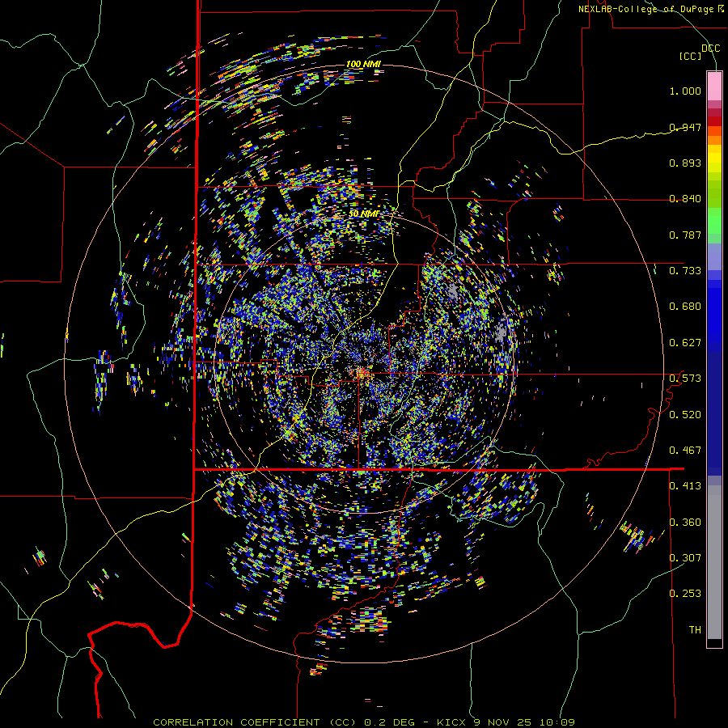The image size is (728, 728).
Task: Select the 0.893 scale value
Action: [685, 163]
